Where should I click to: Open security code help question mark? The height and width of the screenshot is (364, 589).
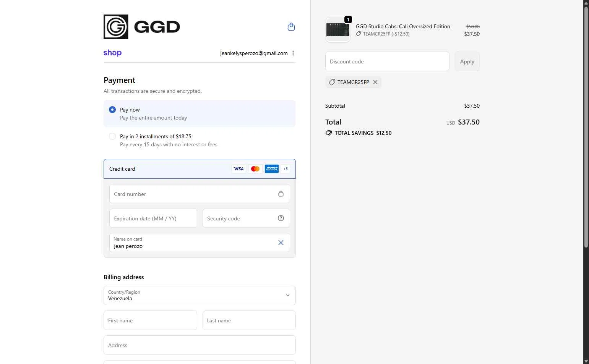[281, 218]
